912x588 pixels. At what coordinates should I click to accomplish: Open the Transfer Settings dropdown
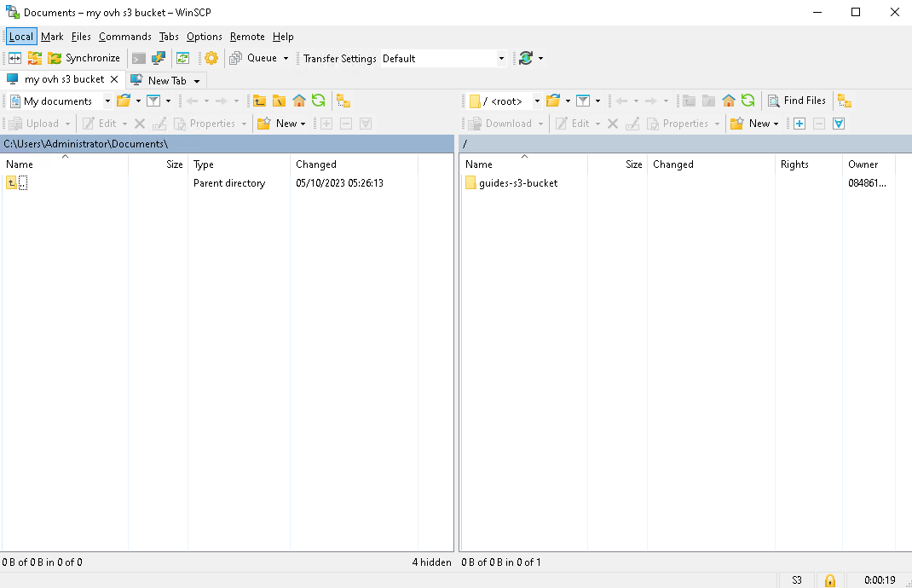(x=501, y=58)
